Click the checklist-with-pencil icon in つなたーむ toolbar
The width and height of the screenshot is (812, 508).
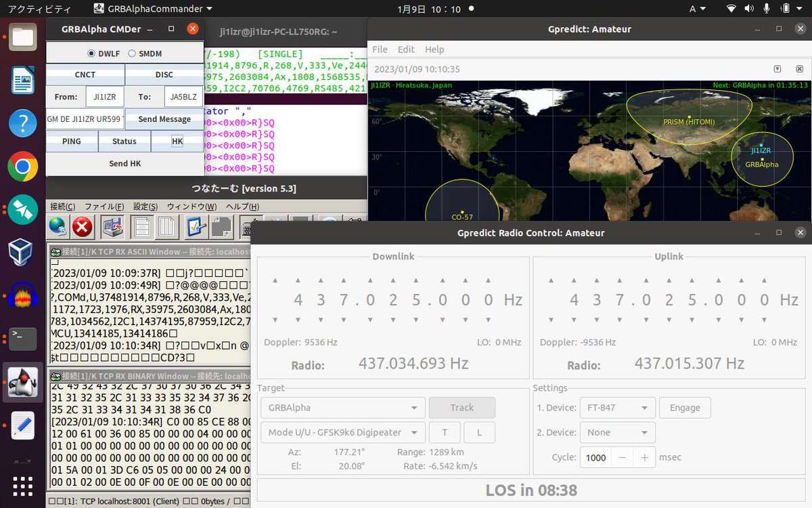click(x=197, y=228)
